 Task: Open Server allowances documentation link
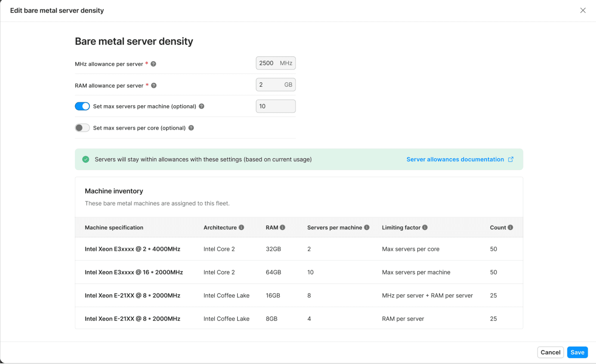pos(455,159)
